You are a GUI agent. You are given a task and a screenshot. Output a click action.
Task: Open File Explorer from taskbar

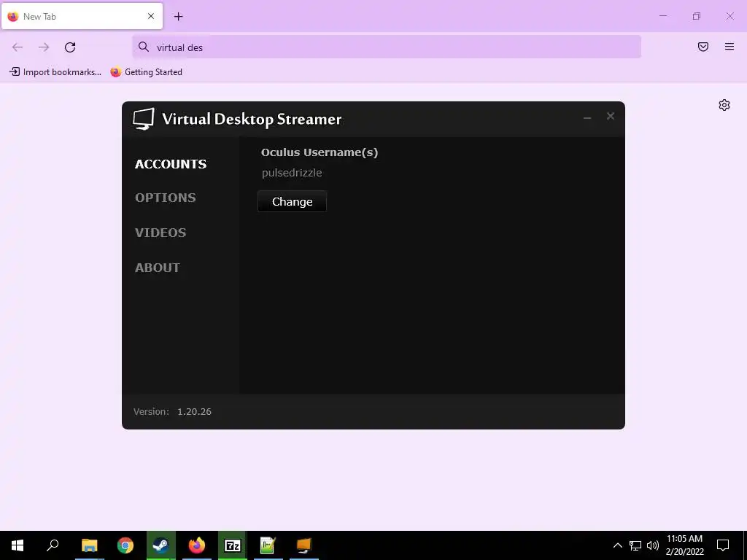pos(89,545)
